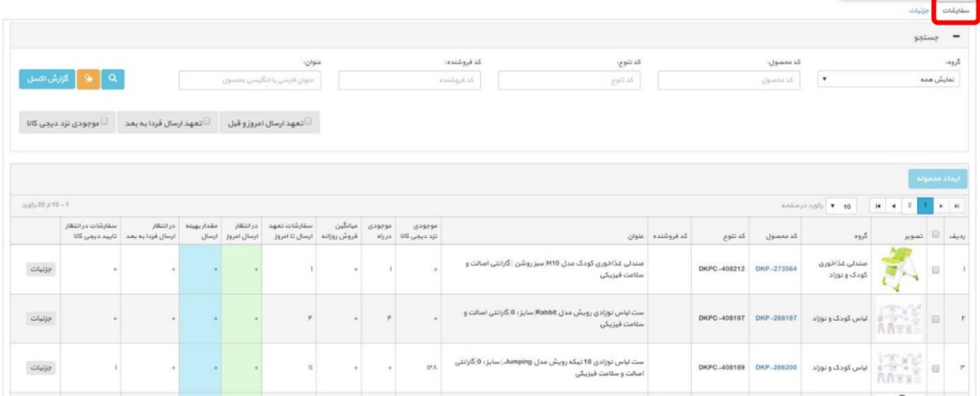Viewport: 980px width, 396px height.
Task: Open the گروه dropdown showing نمایش همه
Action: [x=888, y=80]
